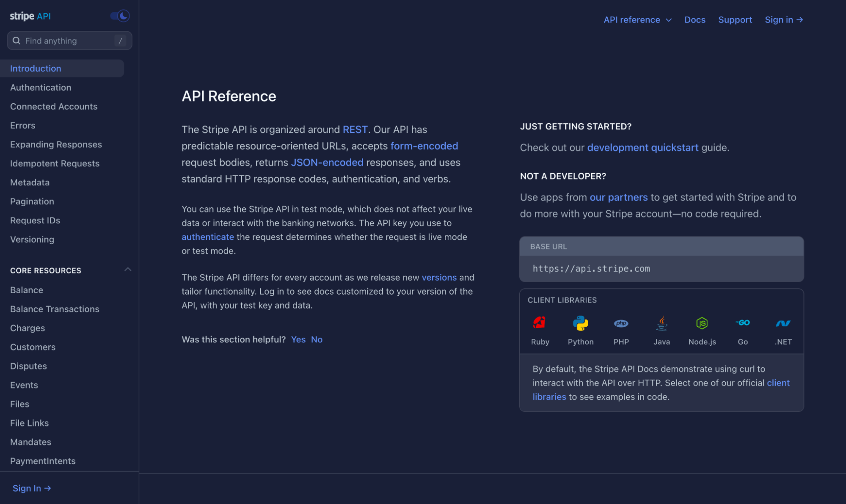The width and height of the screenshot is (846, 504).
Task: Open Versioning section in sidebar
Action: click(32, 240)
